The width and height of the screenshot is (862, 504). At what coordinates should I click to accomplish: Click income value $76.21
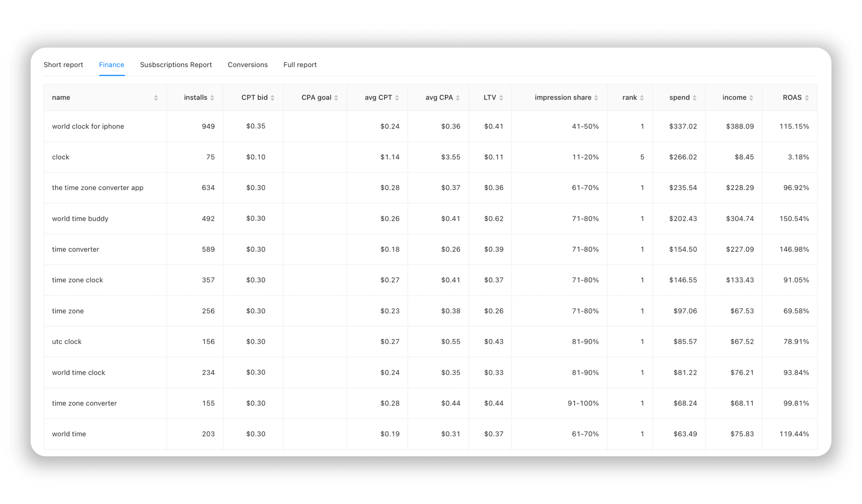point(742,372)
